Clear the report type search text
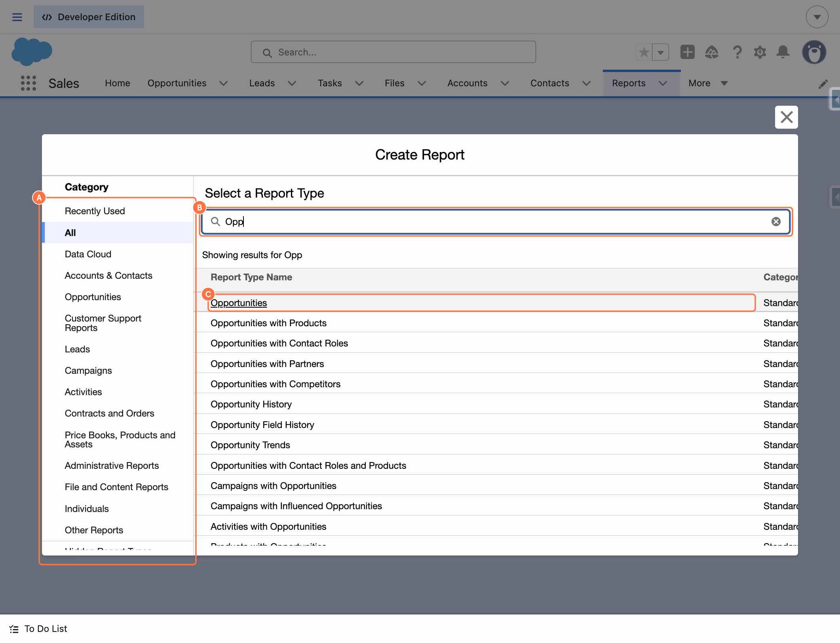Viewport: 840px width, 643px height. click(x=776, y=222)
